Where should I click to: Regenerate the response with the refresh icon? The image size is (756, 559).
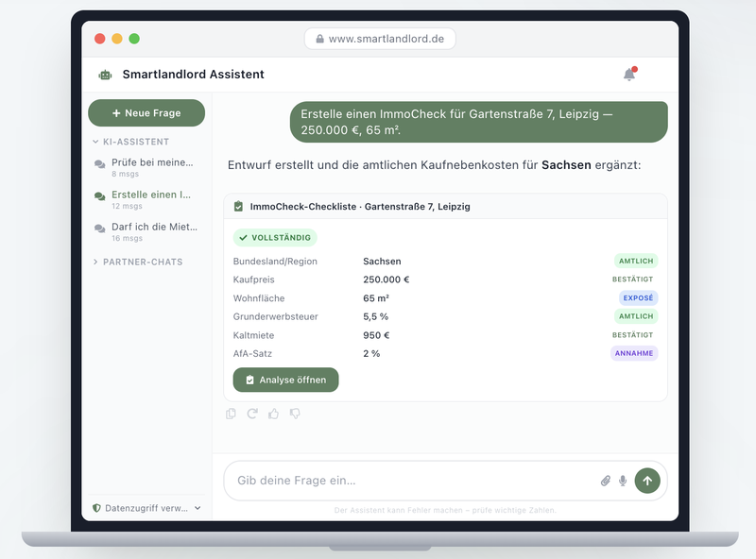[252, 414]
